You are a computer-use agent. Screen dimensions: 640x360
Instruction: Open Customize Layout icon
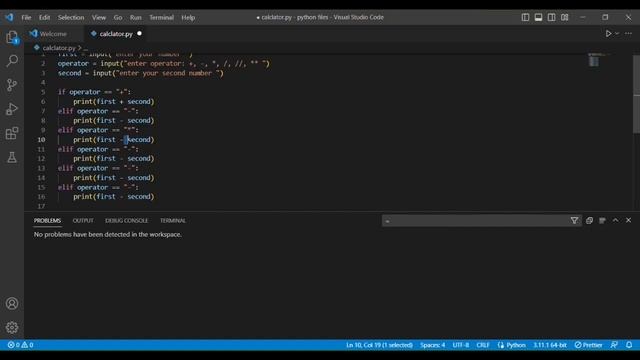(x=564, y=17)
